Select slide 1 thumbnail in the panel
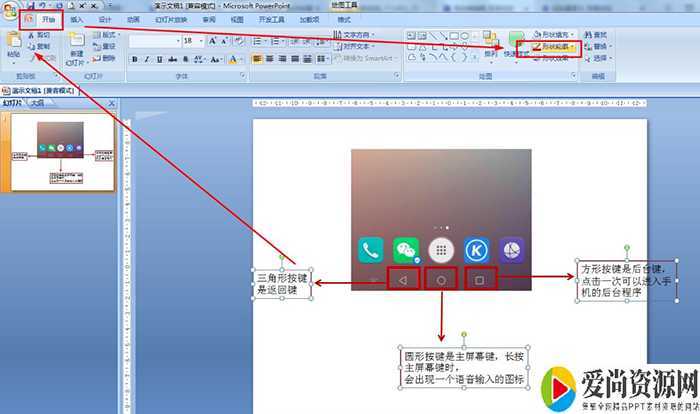Viewport: 700px width, 414px height. (x=60, y=153)
